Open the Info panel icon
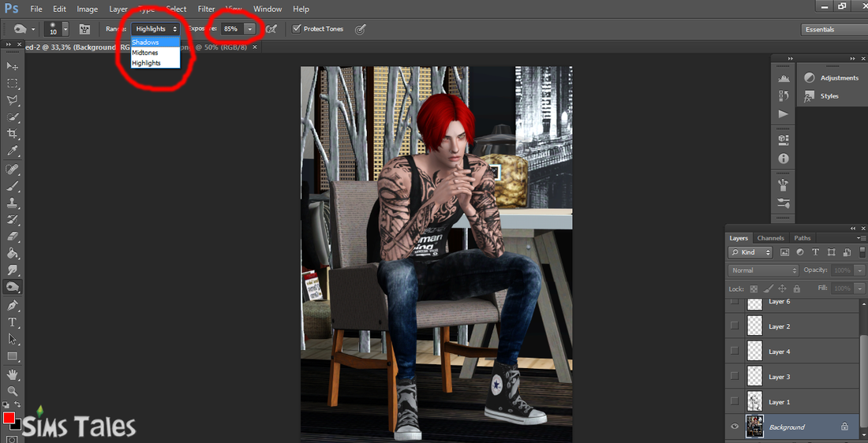The width and height of the screenshot is (868, 443). pos(784,158)
